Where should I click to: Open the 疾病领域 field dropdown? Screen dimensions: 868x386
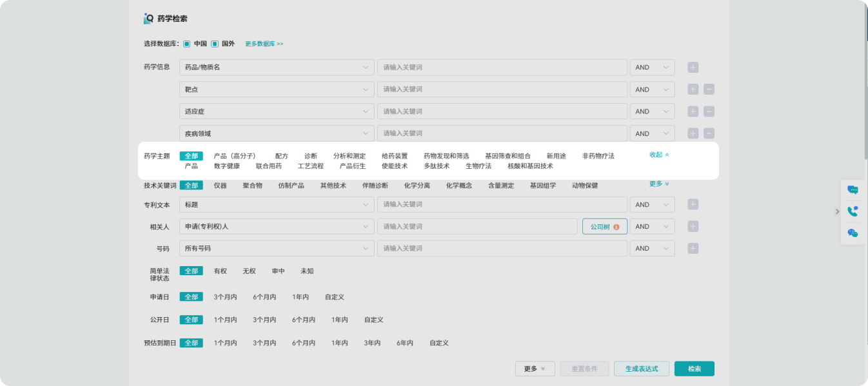click(277, 133)
